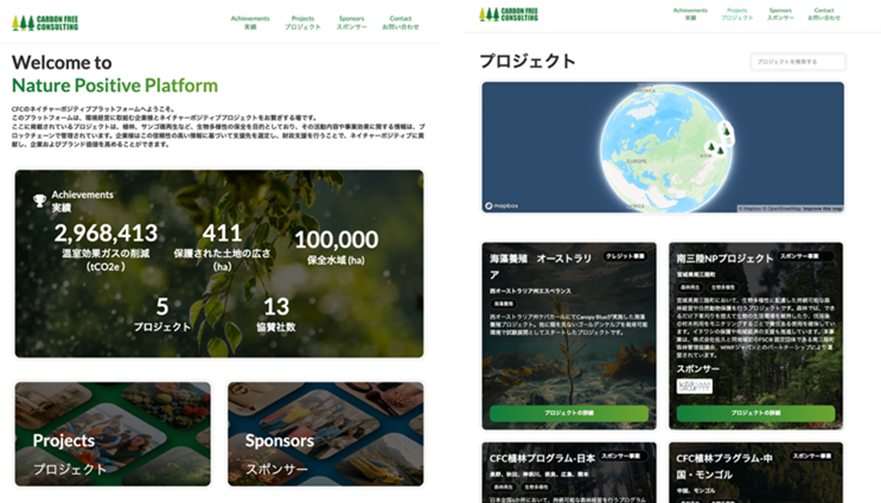Click the Improve this map link
This screenshot has height=503, width=881.
tap(819, 209)
